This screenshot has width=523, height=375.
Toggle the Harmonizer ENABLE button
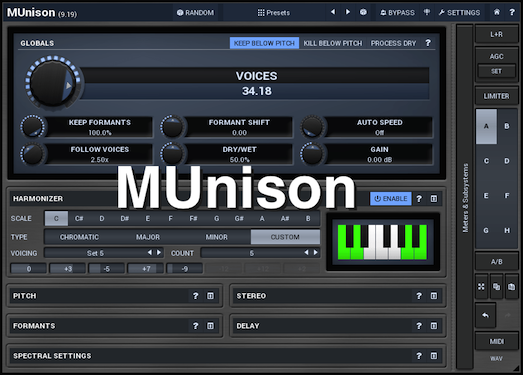(x=391, y=199)
